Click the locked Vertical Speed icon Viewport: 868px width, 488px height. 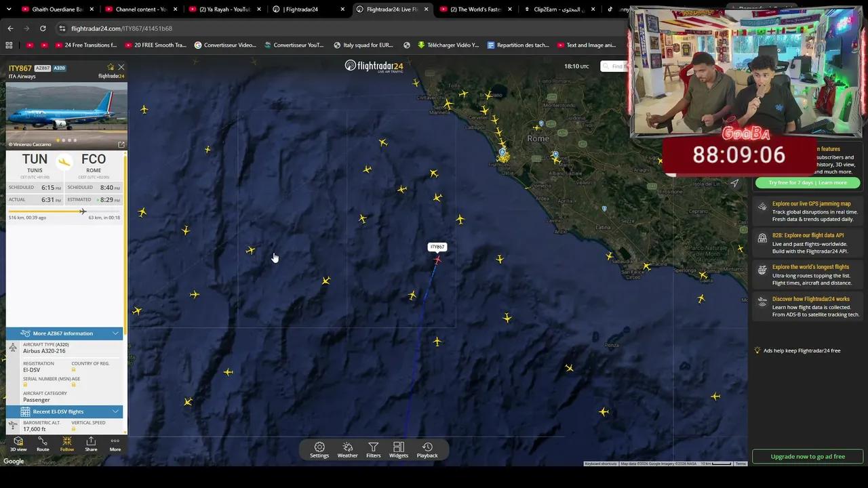tap(73, 429)
